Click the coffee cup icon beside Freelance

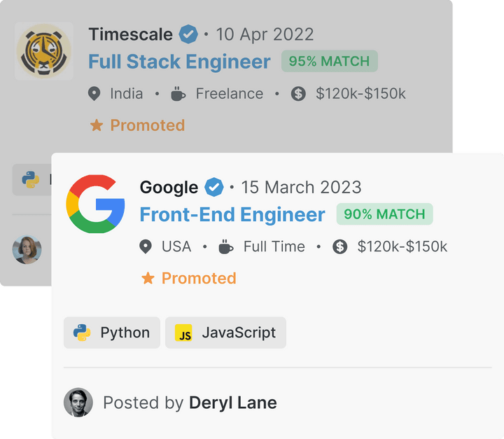(178, 94)
